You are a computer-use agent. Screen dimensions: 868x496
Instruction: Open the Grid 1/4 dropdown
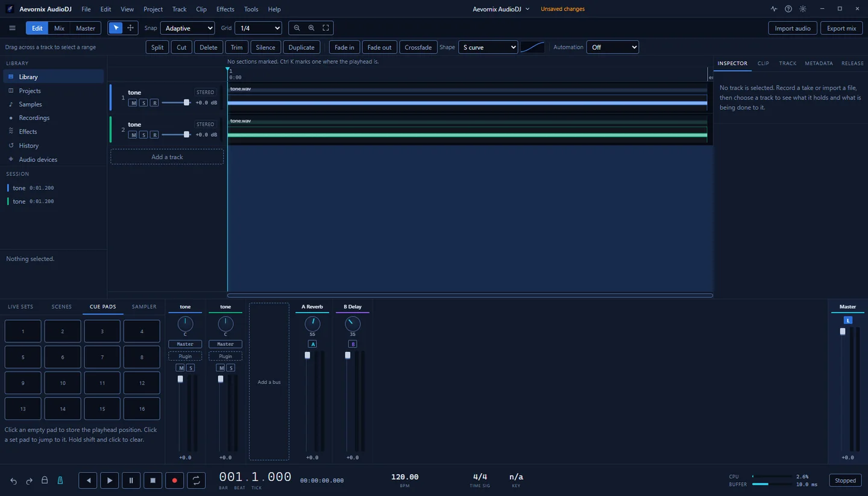(258, 28)
